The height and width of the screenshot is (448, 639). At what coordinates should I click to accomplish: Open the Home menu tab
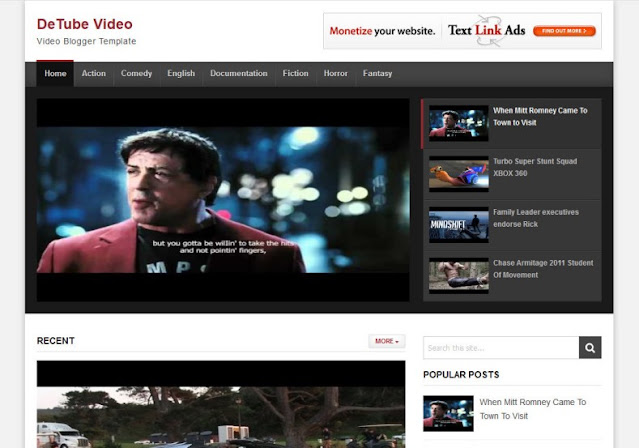point(55,74)
